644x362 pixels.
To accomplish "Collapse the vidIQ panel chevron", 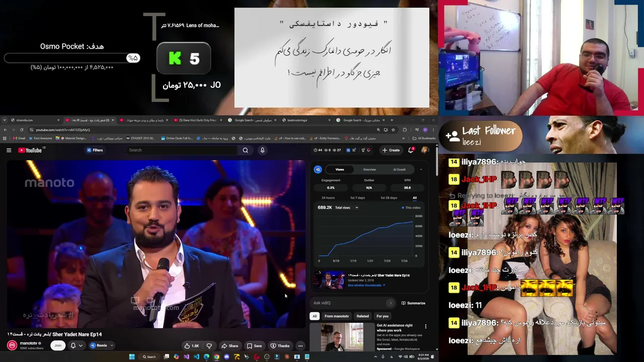I will [x=421, y=169].
